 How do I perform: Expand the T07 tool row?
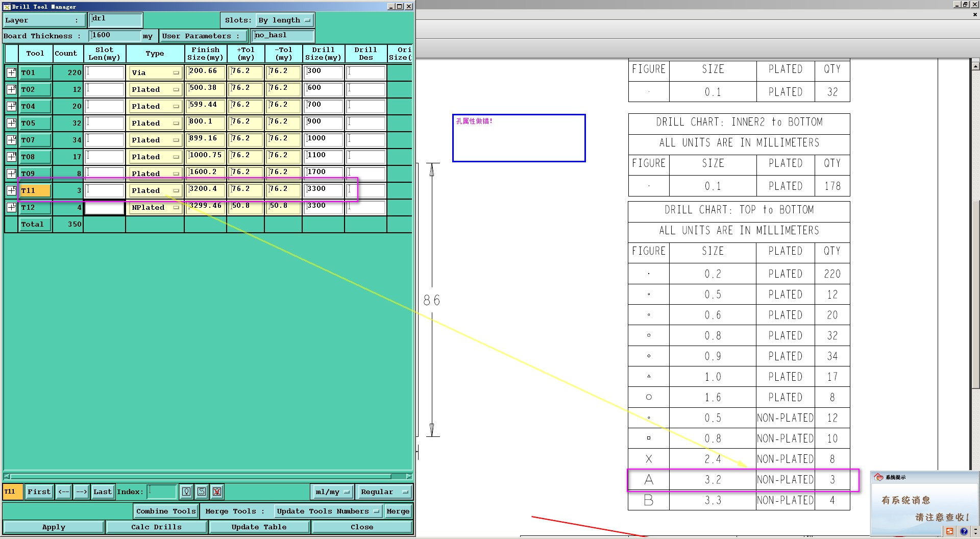click(x=11, y=140)
